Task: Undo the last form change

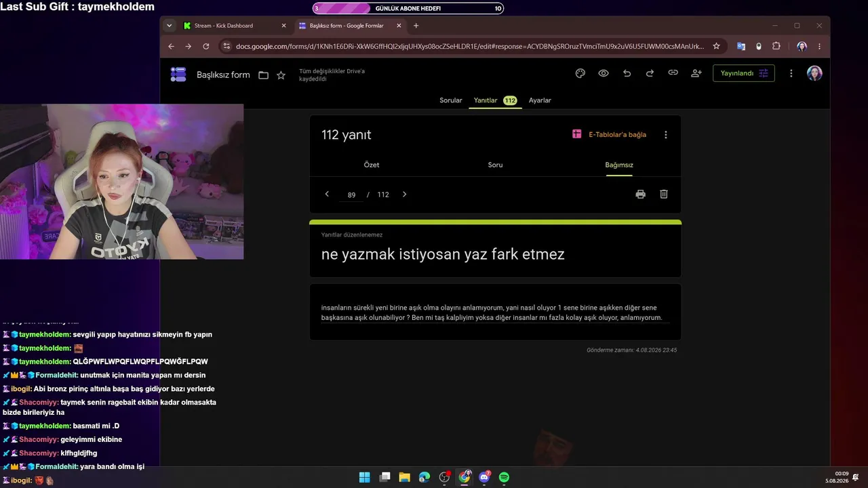Action: pos(627,73)
